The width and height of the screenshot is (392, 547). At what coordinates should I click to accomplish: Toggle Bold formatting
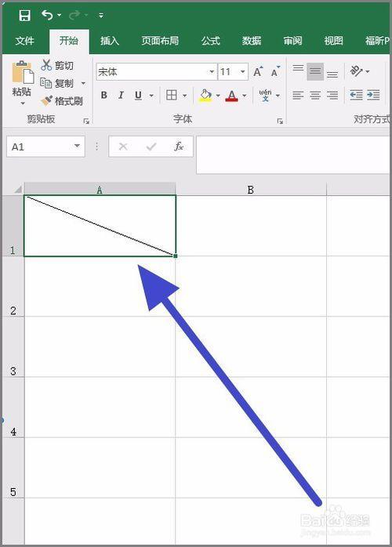coord(103,95)
